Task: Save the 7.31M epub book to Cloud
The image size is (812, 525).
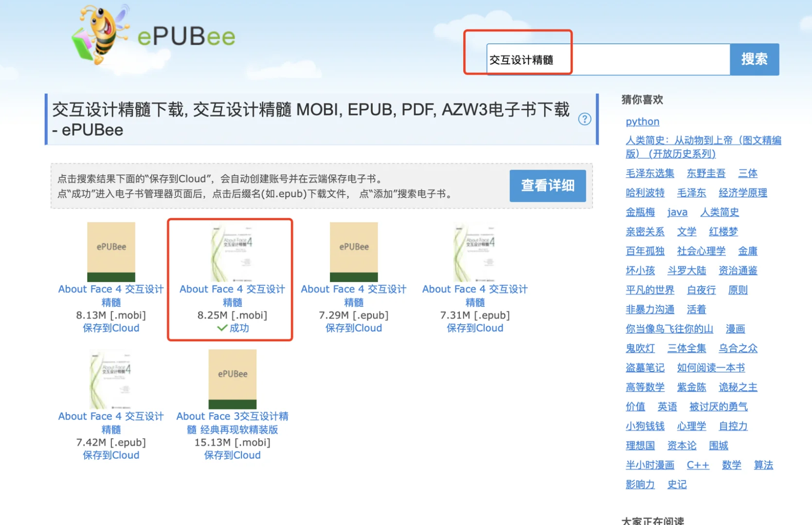Action: click(x=475, y=328)
